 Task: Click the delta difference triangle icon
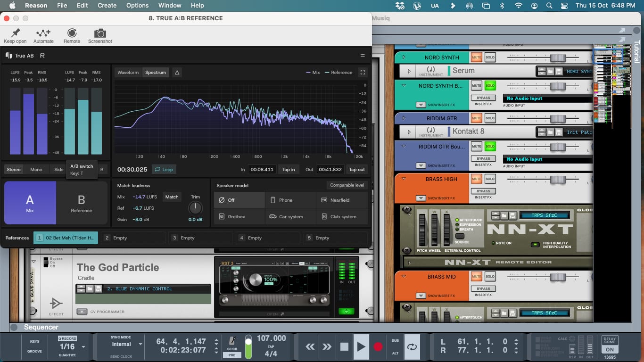[177, 73]
